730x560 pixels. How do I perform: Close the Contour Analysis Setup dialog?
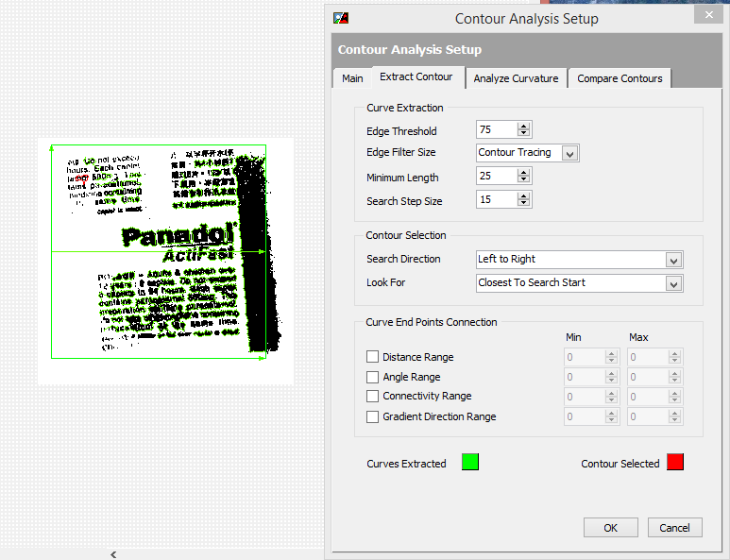708,15
